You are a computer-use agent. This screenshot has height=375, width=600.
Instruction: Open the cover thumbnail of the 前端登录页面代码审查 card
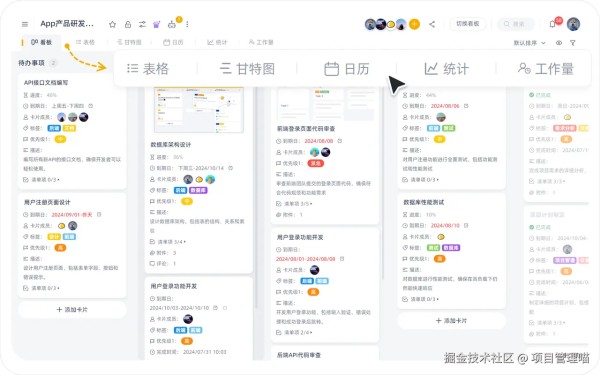[x=324, y=104]
